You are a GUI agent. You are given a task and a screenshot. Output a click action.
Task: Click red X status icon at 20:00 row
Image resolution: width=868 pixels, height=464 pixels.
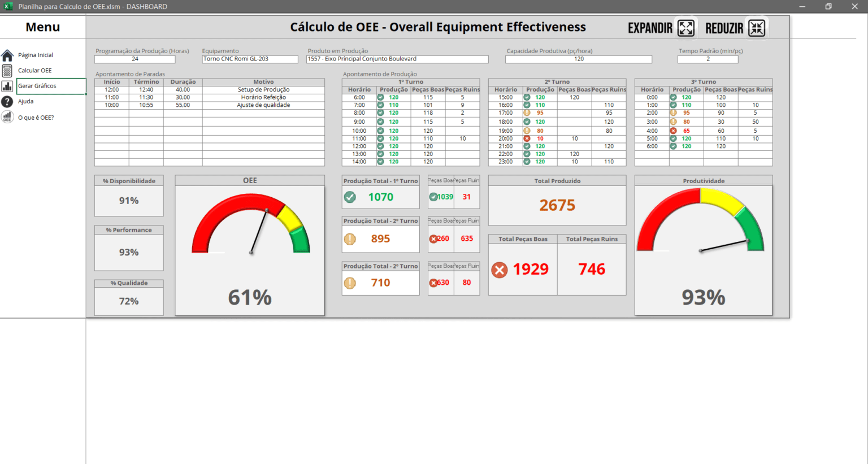(x=527, y=138)
